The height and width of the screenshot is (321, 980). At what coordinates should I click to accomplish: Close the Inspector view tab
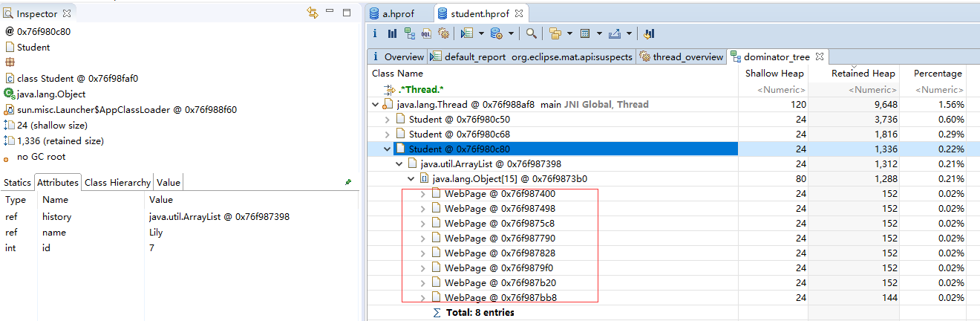(67, 13)
